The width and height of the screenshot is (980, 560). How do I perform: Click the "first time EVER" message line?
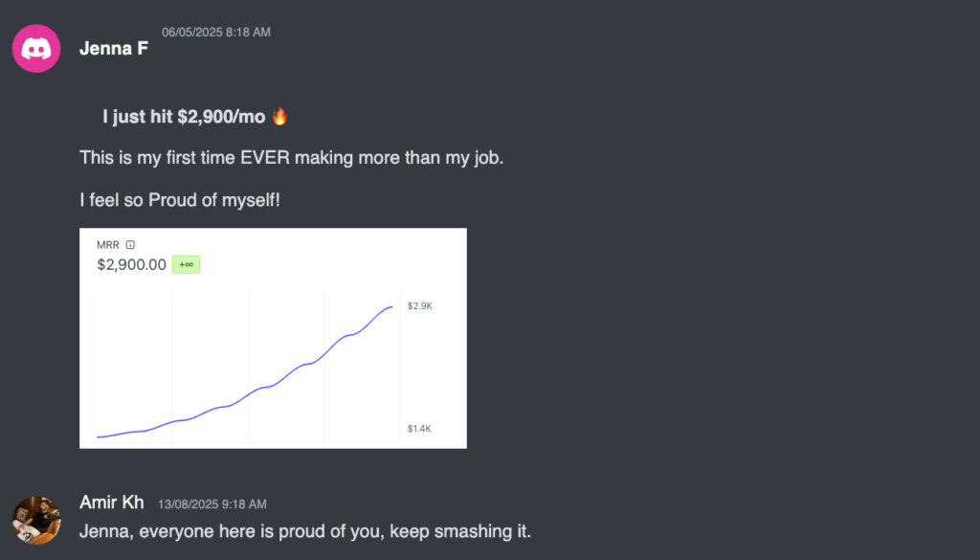[x=291, y=158]
